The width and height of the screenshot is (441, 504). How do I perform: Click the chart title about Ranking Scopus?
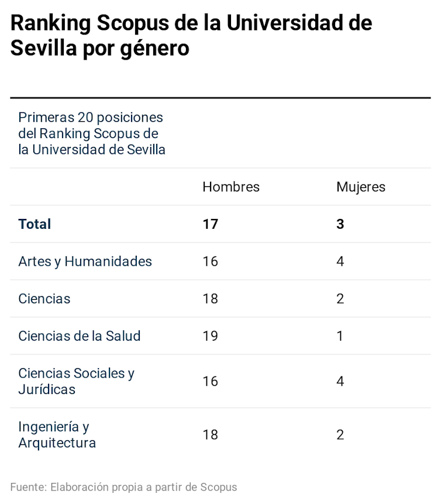[191, 35]
